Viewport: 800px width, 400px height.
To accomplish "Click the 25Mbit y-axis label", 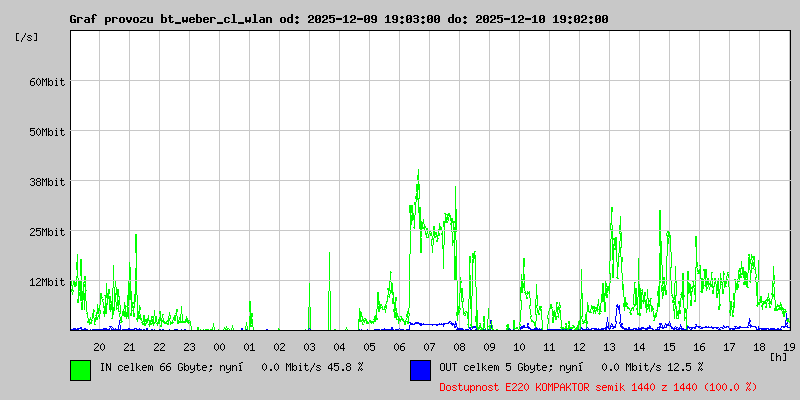I will 47,232.
